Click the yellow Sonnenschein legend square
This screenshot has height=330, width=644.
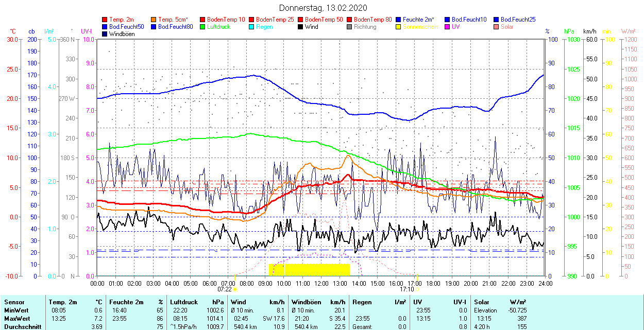[x=399, y=27]
